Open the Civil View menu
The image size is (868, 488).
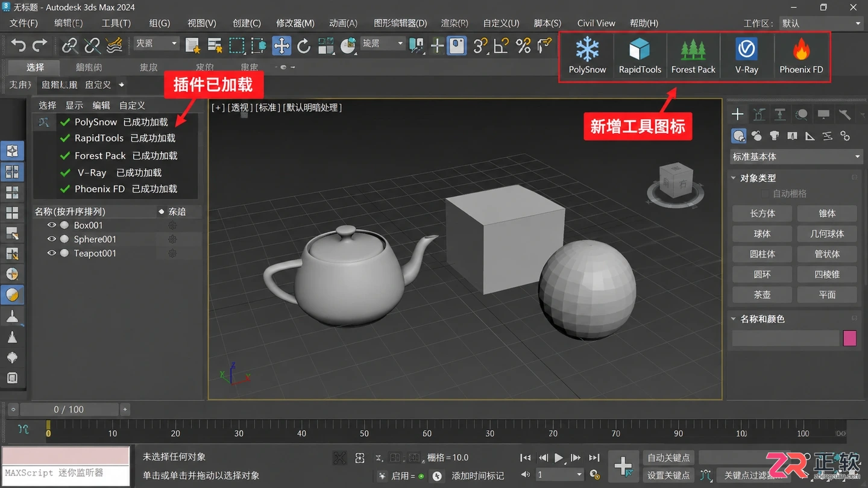pyautogui.click(x=596, y=23)
